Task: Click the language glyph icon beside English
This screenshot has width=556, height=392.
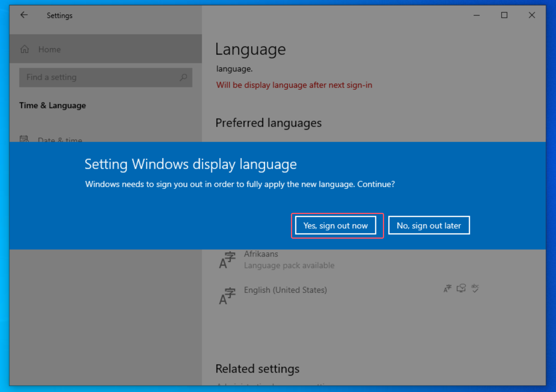Action: [x=227, y=296]
